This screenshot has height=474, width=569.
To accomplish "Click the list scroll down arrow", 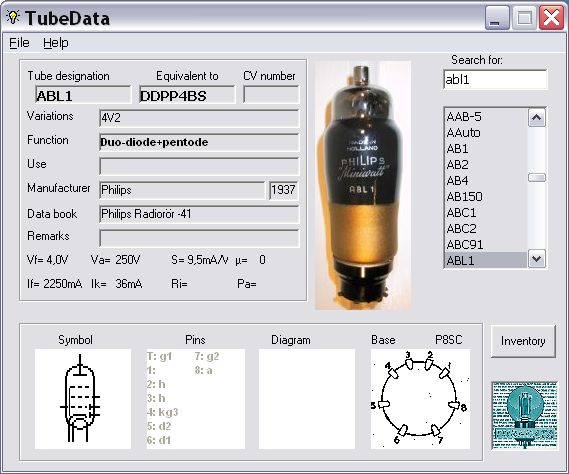I will 536,259.
